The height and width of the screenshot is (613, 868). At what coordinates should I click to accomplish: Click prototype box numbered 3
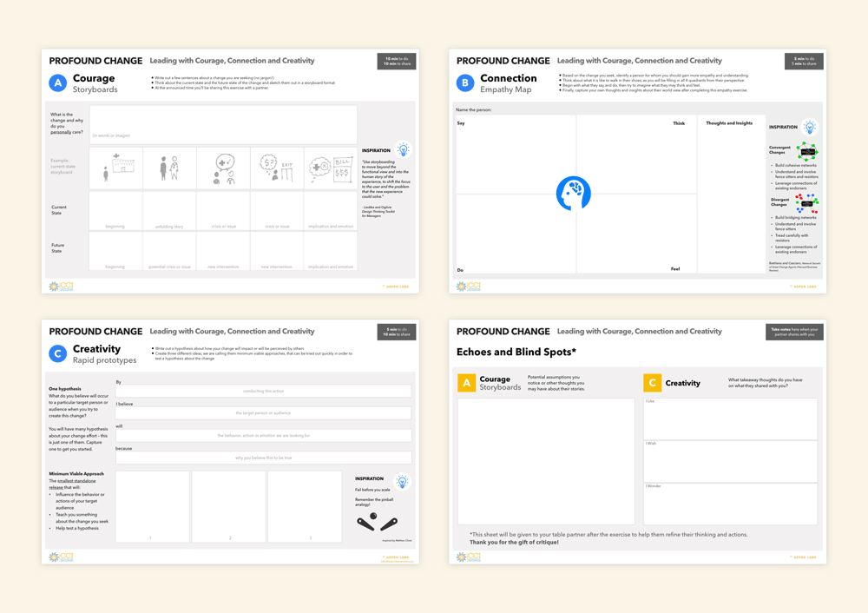pos(305,507)
